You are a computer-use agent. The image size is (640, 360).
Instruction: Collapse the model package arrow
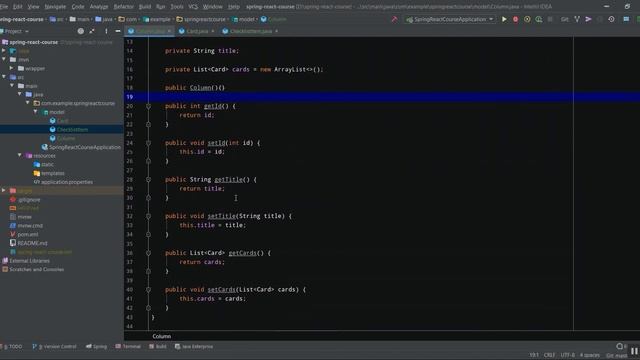pos(36,112)
